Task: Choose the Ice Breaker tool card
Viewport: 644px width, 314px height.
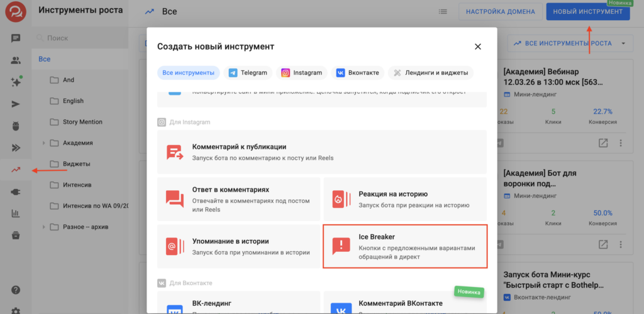Action: point(405,246)
